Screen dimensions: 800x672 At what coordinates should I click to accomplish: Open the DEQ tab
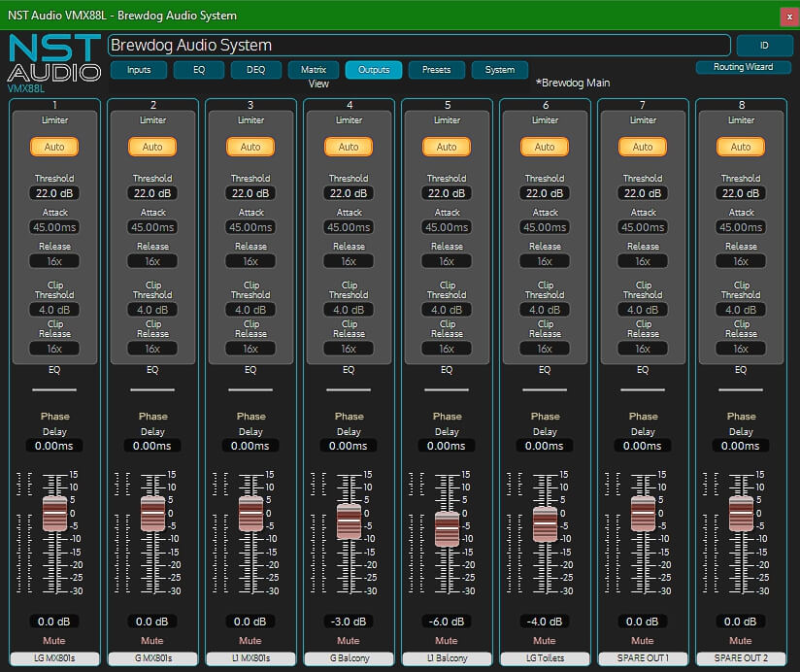(x=255, y=69)
